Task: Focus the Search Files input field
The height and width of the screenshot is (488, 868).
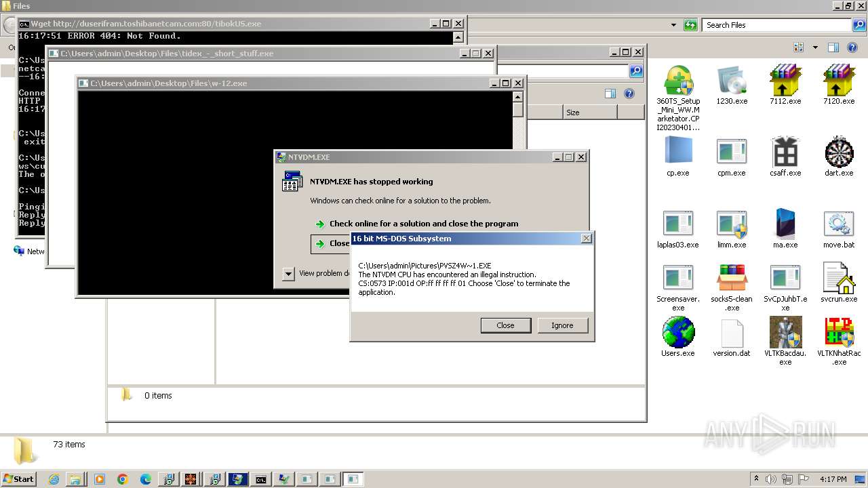Action: pos(776,25)
